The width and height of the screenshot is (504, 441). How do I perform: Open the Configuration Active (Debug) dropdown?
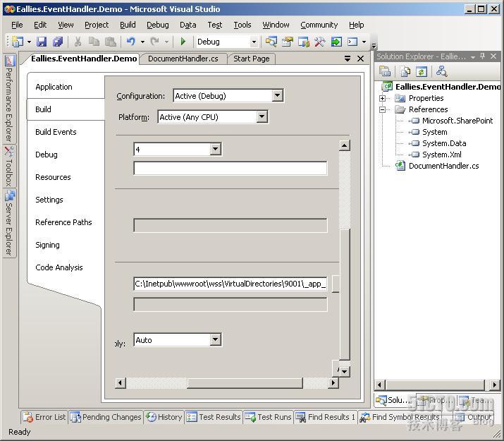pos(277,95)
